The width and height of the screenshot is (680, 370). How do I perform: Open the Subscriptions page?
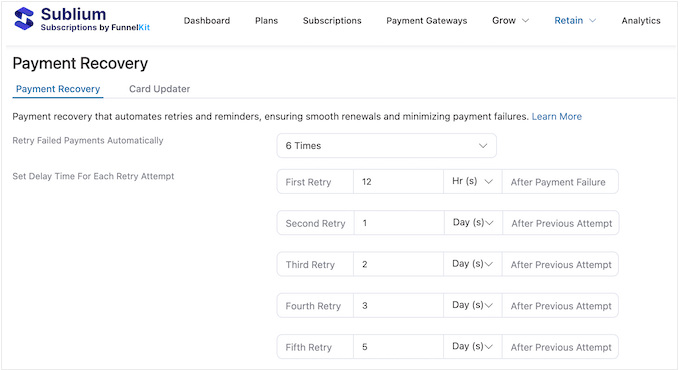point(332,20)
